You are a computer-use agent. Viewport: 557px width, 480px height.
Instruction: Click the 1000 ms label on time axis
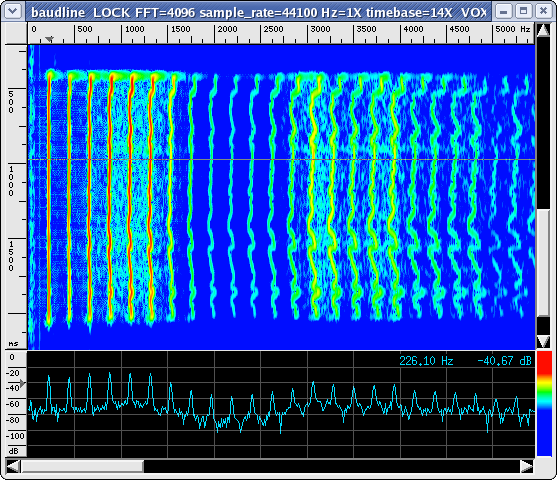click(11, 181)
